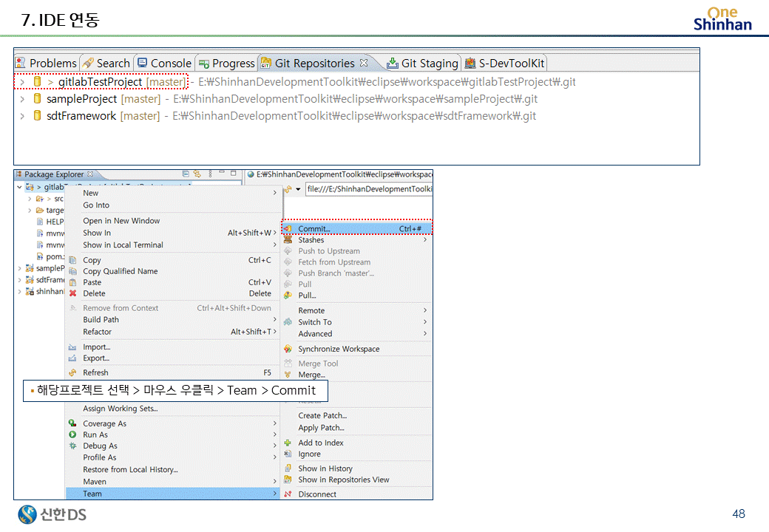Screen dimensions: 769x532
Task: Switch to the Progress tab
Action: pyautogui.click(x=226, y=64)
